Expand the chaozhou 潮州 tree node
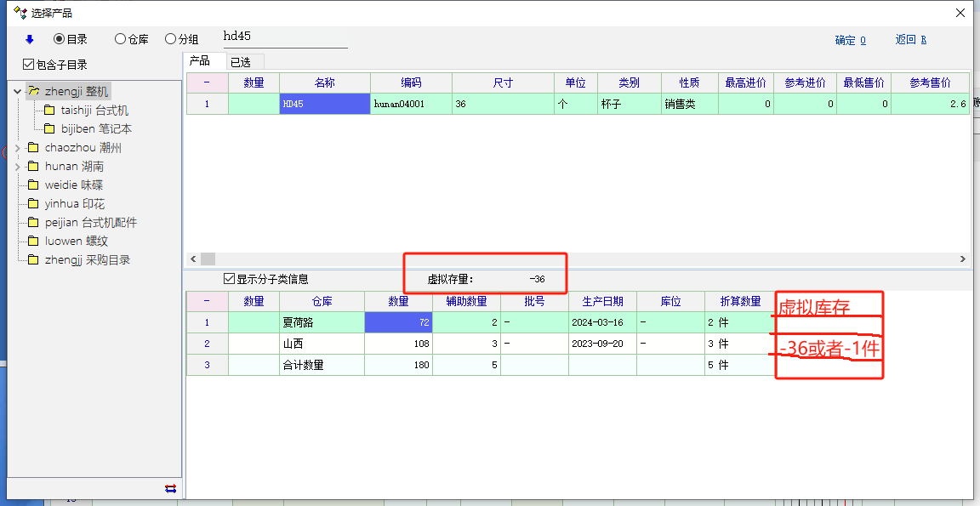This screenshot has height=506, width=980. point(18,148)
